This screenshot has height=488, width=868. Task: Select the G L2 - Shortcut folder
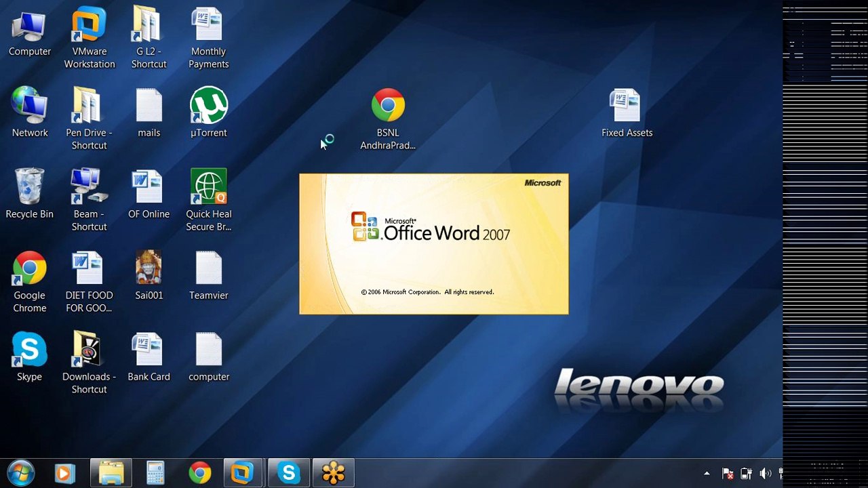tap(149, 38)
